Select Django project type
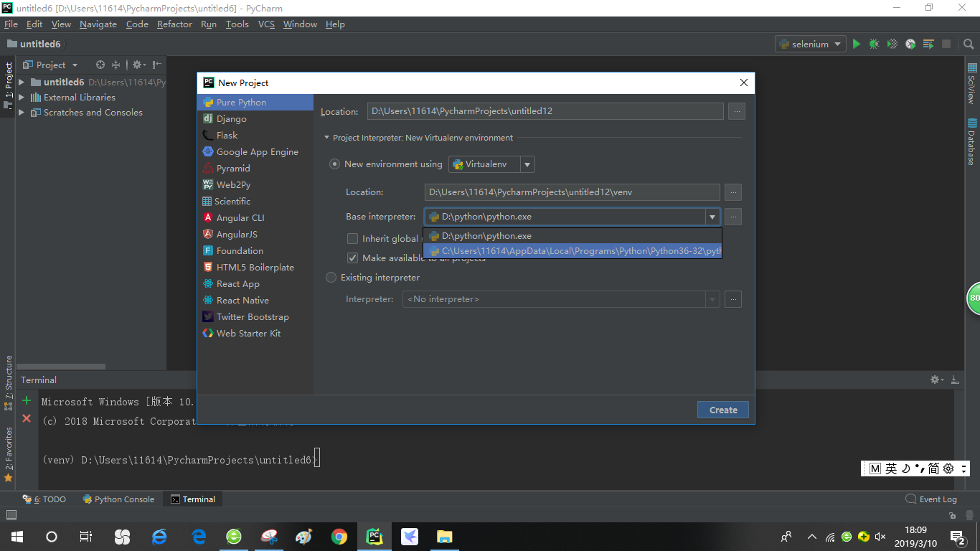 pos(255,119)
